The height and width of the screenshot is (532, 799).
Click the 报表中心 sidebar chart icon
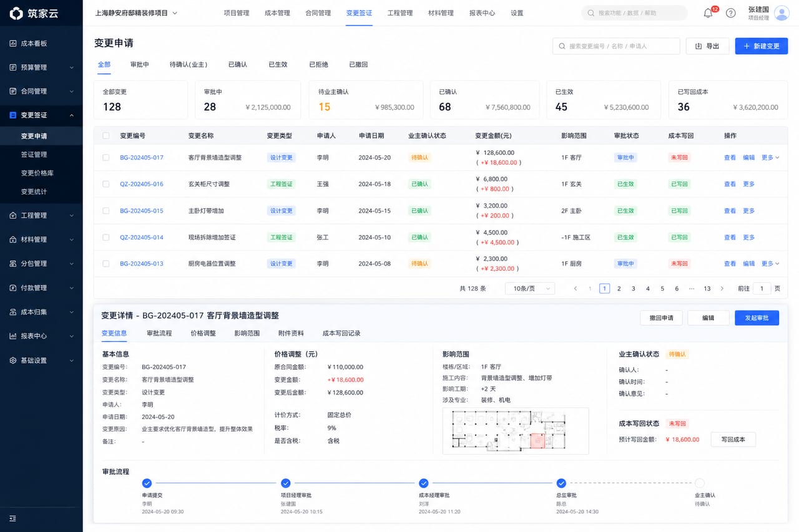[x=13, y=336]
